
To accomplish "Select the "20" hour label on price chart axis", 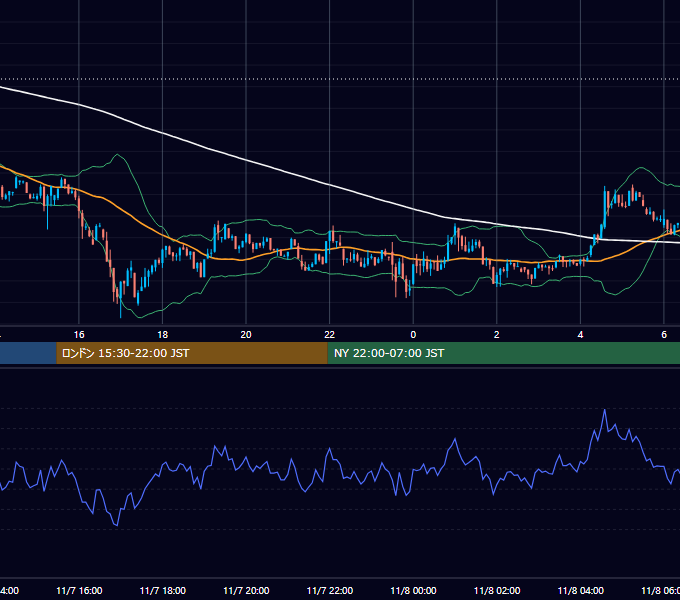I will click(246, 334).
